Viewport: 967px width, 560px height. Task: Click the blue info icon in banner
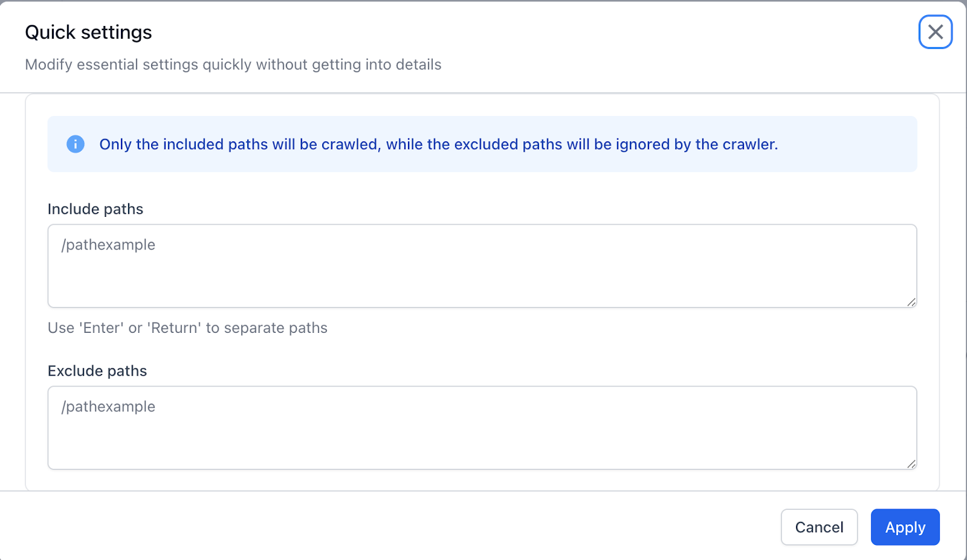point(76,144)
